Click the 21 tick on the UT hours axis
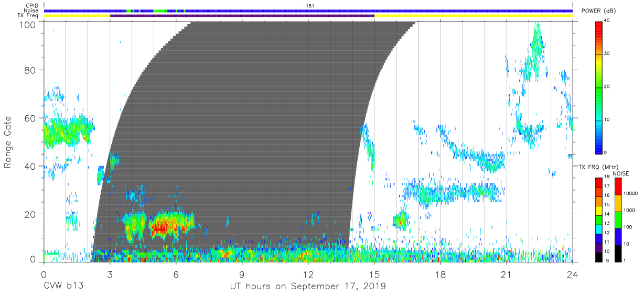 (x=507, y=274)
